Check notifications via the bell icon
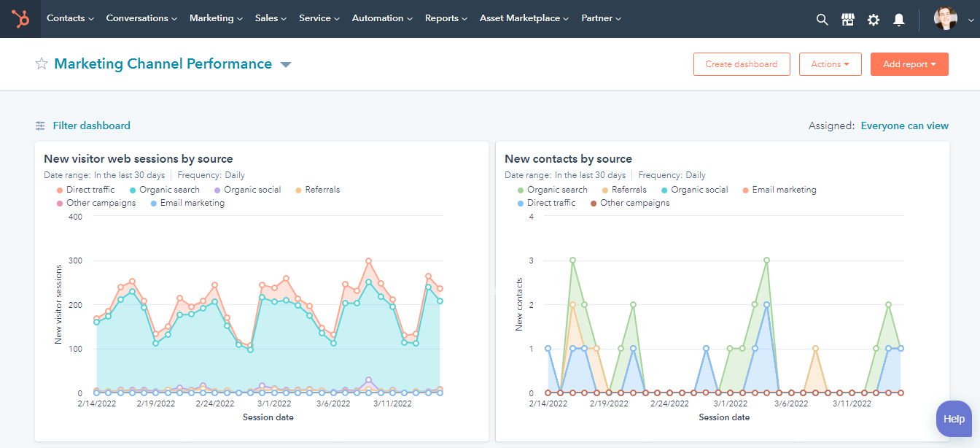This screenshot has width=980, height=448. (898, 19)
